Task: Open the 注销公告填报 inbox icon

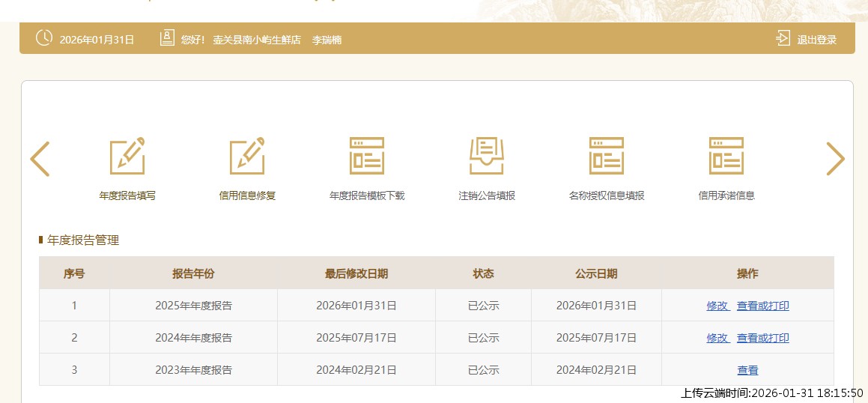Action: point(487,157)
